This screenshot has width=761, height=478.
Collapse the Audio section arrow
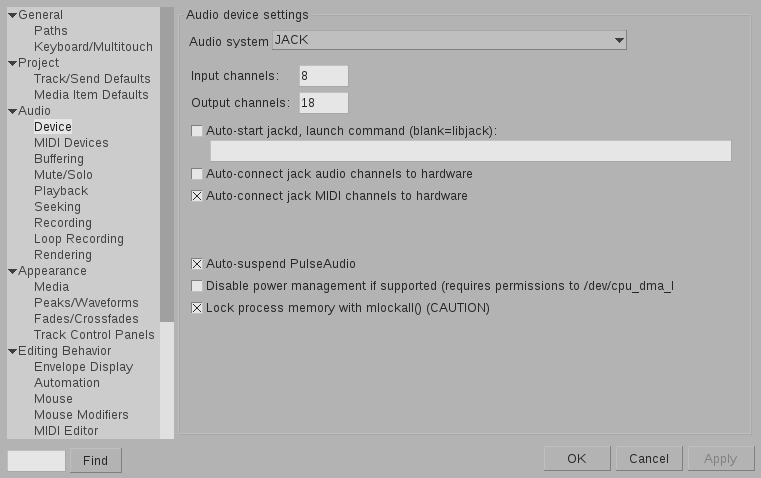12,111
